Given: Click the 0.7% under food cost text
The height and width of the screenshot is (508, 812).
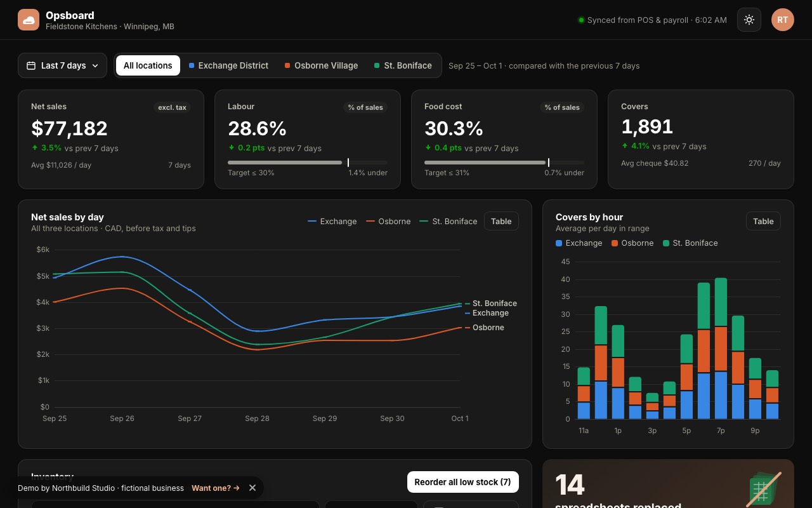Looking at the screenshot, I should click(x=564, y=173).
